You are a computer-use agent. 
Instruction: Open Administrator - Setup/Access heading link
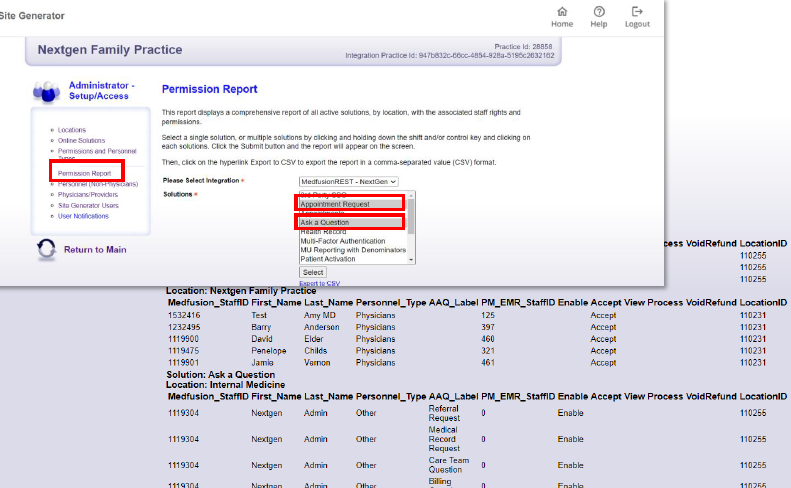click(101, 91)
